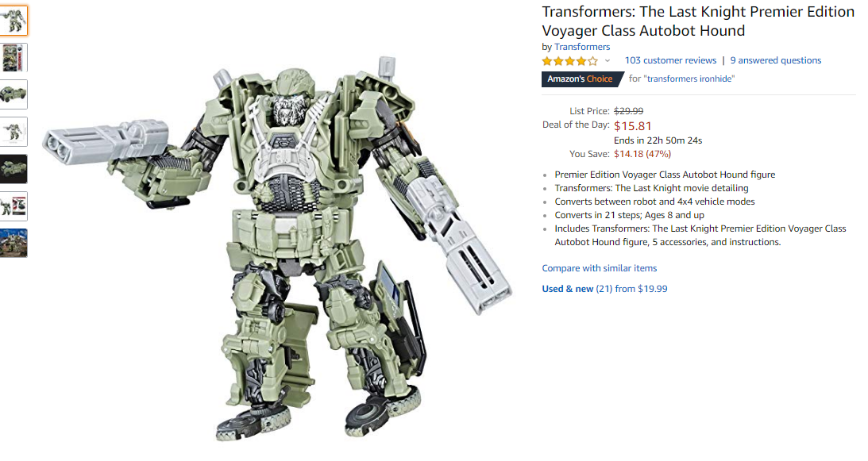Select the first highlighted robot thumbnail
The image size is (868, 461).
tap(14, 21)
